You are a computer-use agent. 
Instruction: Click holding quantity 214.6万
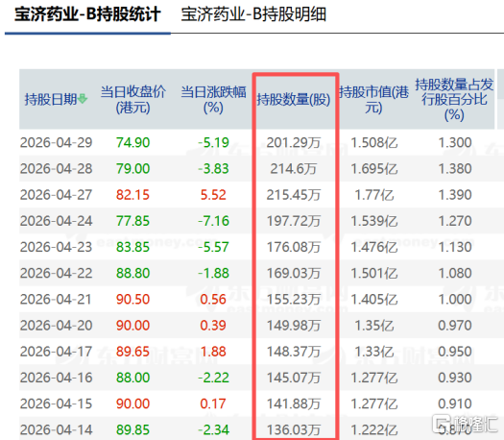coord(294,168)
